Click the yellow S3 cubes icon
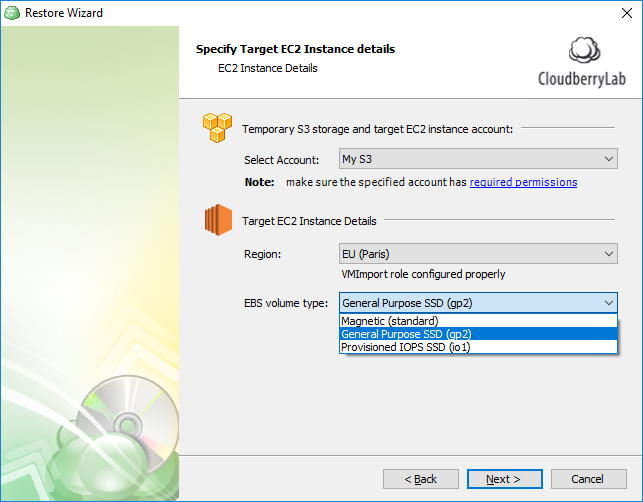The height and width of the screenshot is (502, 643). (x=217, y=128)
